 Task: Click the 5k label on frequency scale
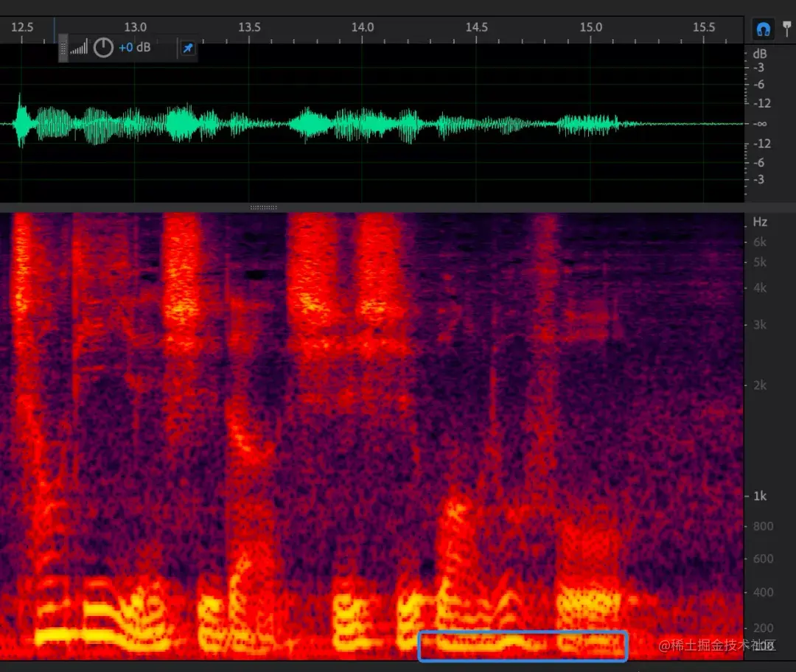(760, 262)
